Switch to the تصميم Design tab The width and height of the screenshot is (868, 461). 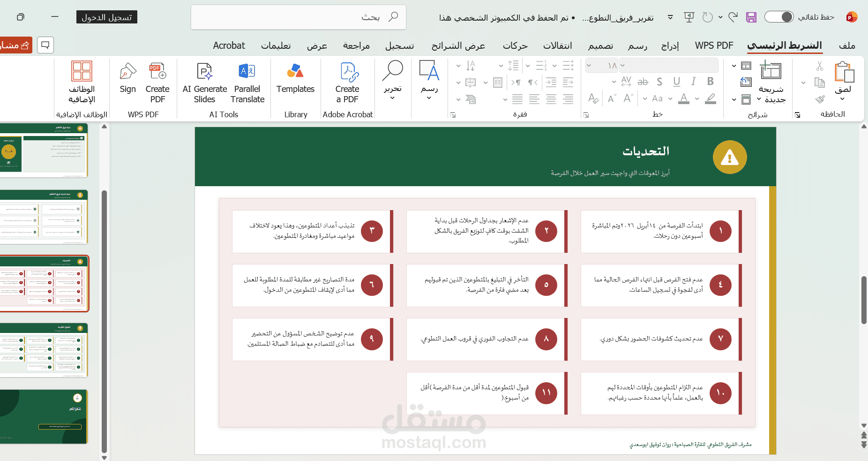[x=601, y=45]
